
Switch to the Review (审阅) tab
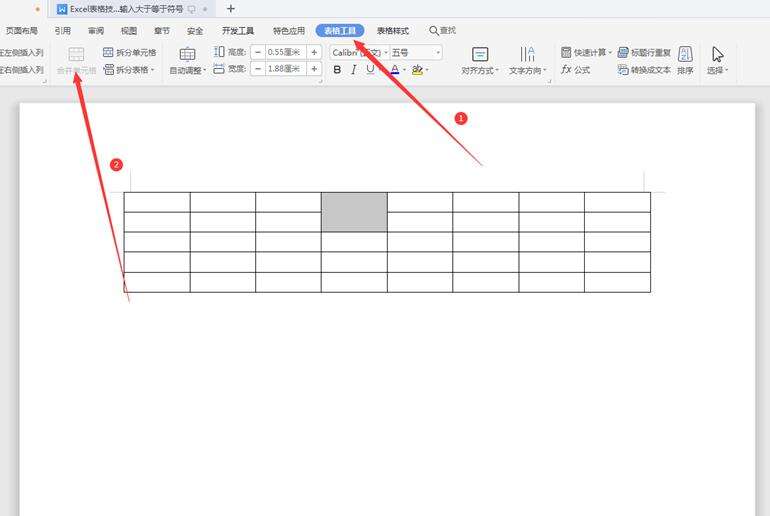click(x=96, y=30)
